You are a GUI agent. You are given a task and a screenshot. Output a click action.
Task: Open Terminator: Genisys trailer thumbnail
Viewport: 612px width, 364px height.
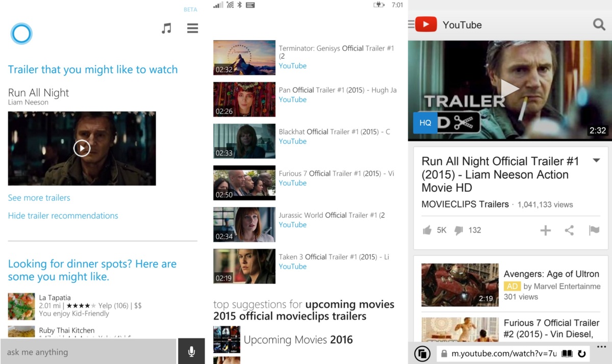(x=244, y=58)
